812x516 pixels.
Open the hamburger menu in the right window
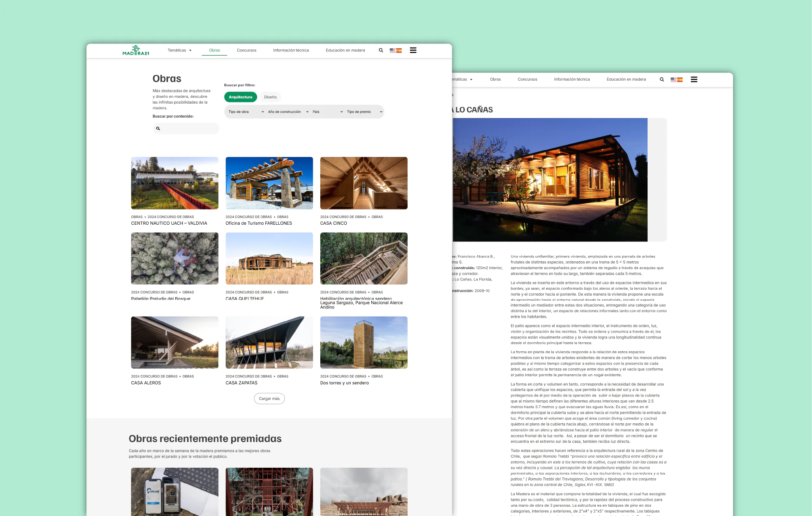pos(694,79)
